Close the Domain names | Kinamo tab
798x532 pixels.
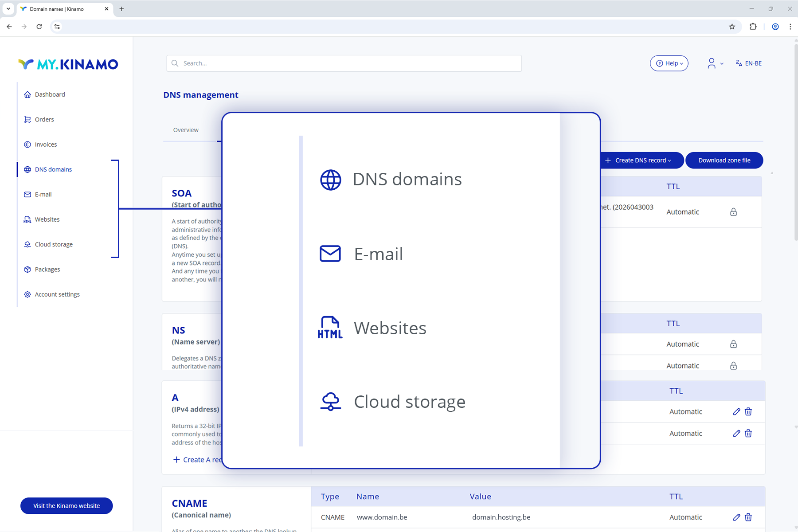[106, 9]
